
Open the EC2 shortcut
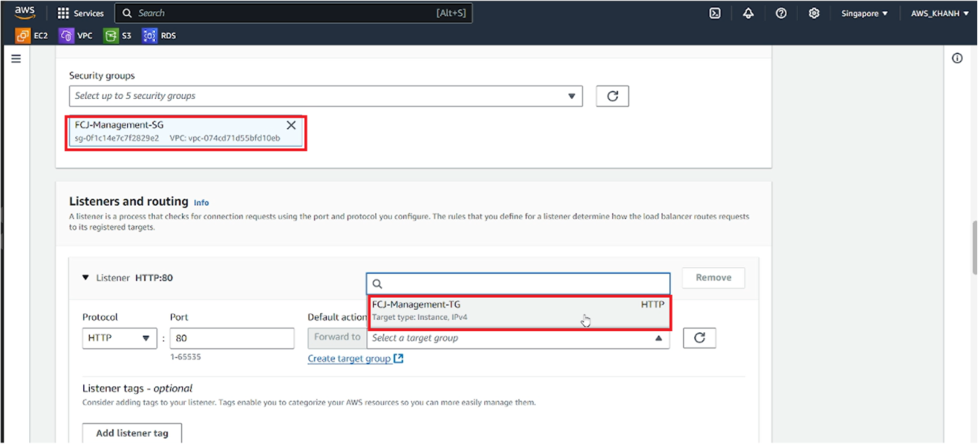coord(32,36)
